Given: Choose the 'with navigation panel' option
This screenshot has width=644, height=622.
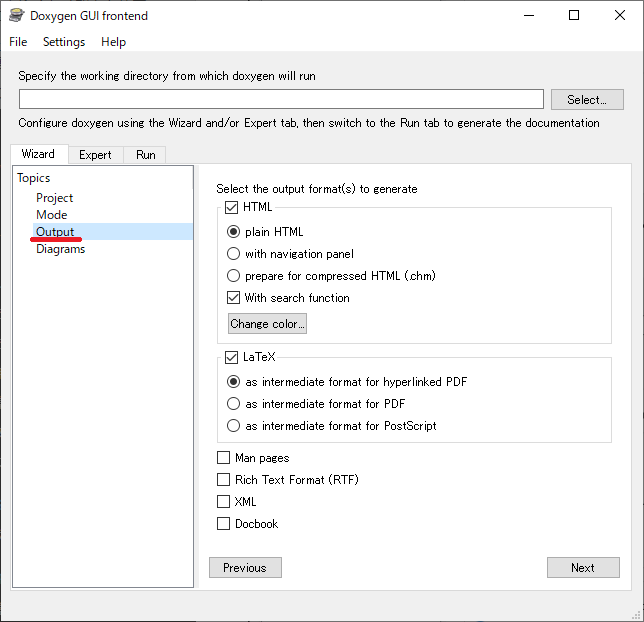Looking at the screenshot, I should [234, 254].
